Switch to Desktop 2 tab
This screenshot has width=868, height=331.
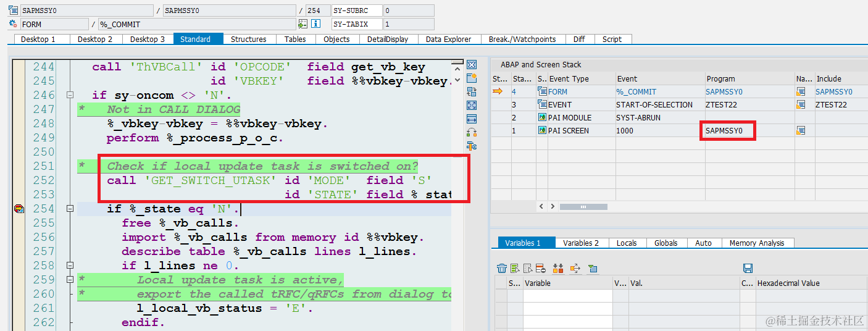coord(95,39)
